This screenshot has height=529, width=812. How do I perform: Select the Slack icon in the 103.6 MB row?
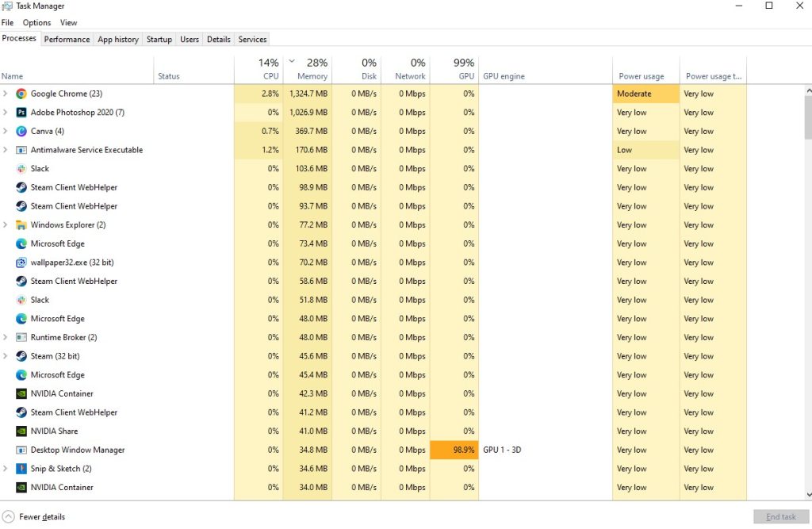pos(21,168)
